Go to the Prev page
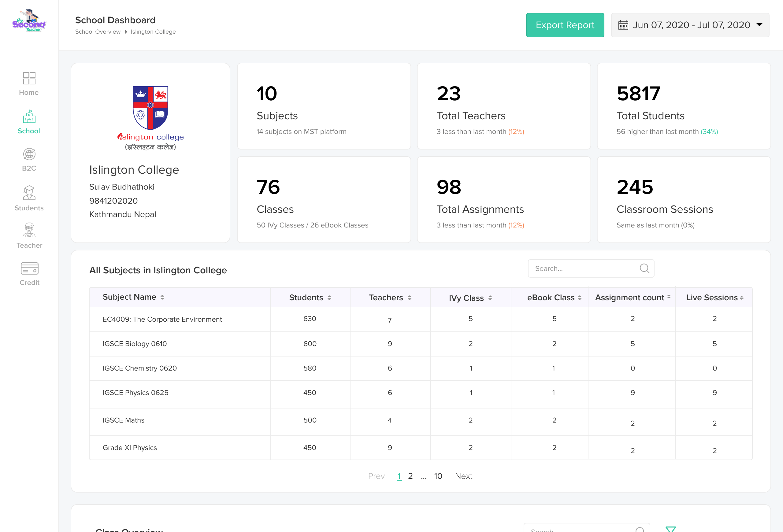 [x=376, y=476]
